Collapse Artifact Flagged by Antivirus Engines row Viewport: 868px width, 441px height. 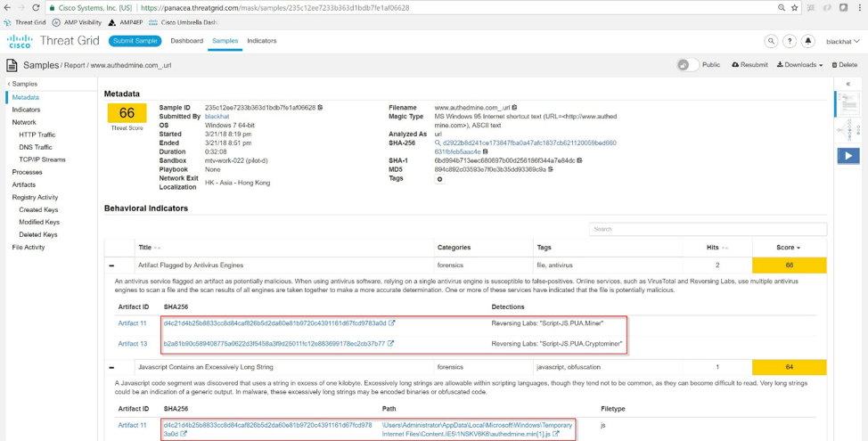[111, 265]
